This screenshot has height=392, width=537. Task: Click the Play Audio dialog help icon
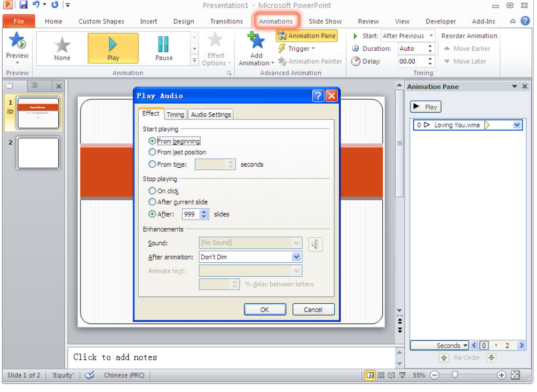(x=318, y=96)
